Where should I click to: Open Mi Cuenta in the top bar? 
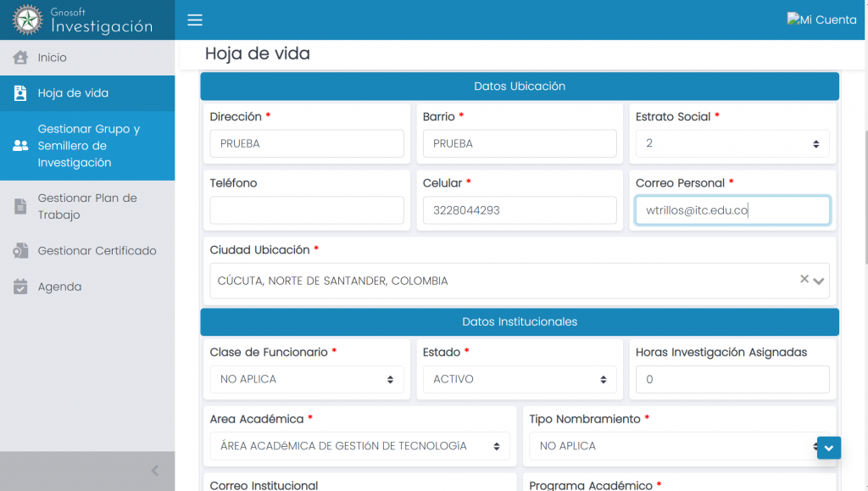[821, 20]
